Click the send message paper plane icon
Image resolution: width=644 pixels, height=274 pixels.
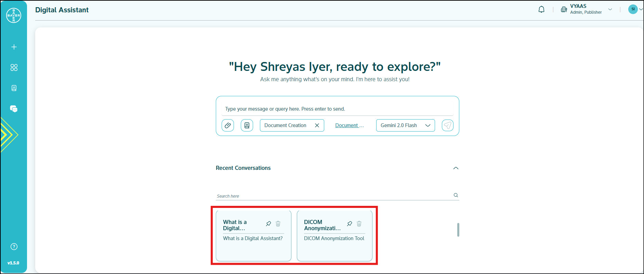447,125
